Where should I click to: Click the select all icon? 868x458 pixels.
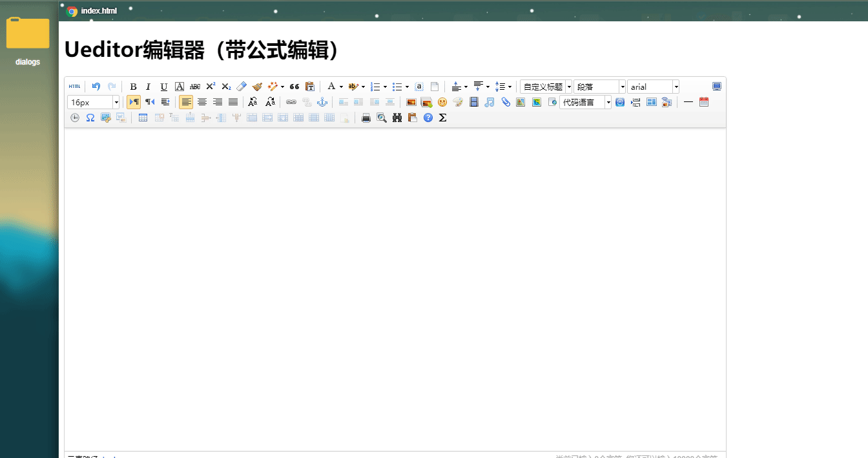(419, 87)
